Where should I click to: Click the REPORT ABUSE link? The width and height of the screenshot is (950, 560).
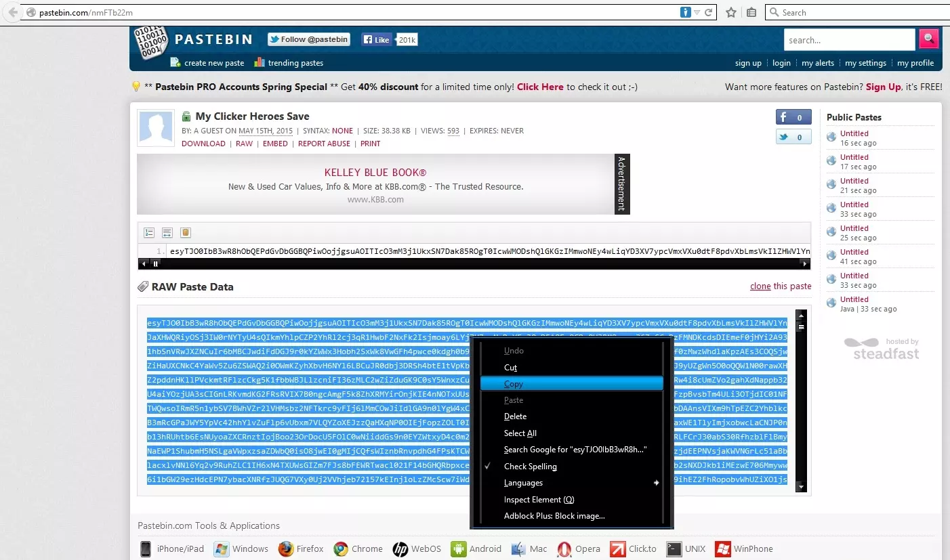(x=325, y=144)
